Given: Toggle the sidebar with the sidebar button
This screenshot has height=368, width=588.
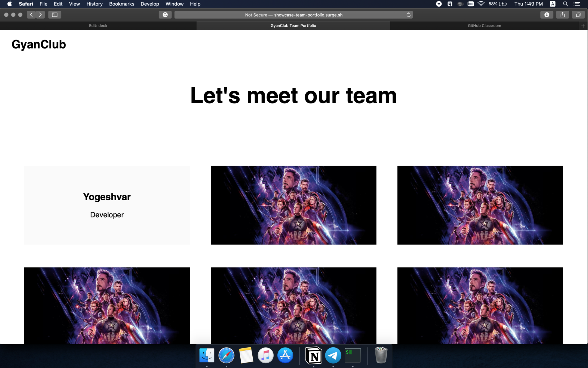Looking at the screenshot, I should click(55, 15).
